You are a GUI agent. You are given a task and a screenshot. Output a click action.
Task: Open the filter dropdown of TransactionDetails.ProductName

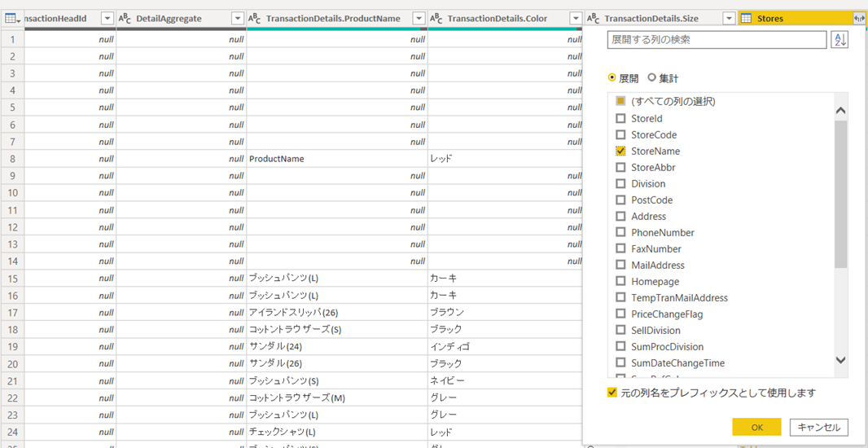419,19
